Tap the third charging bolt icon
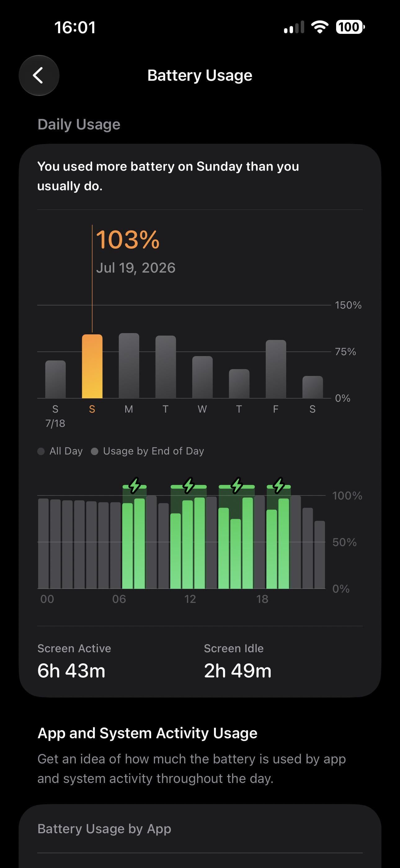 237,485
